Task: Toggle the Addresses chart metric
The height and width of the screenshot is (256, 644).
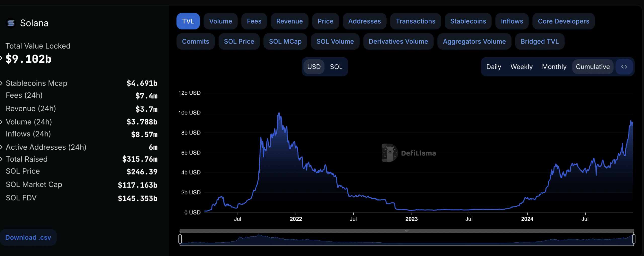Action: point(365,21)
